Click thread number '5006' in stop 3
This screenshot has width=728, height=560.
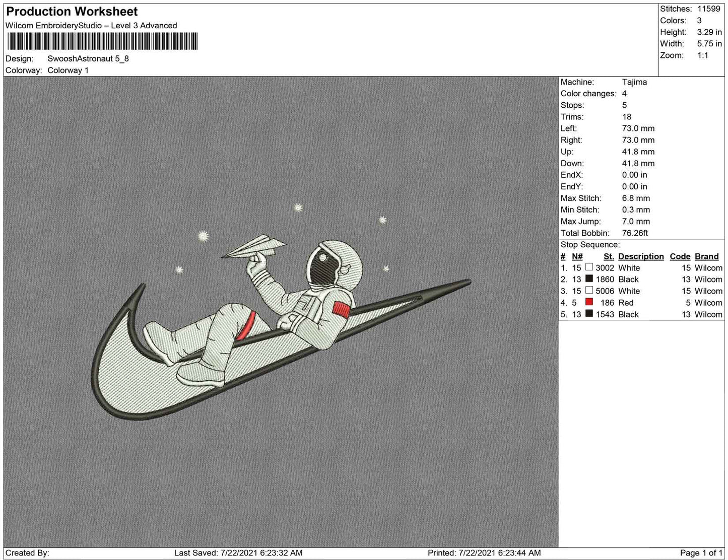(x=605, y=291)
